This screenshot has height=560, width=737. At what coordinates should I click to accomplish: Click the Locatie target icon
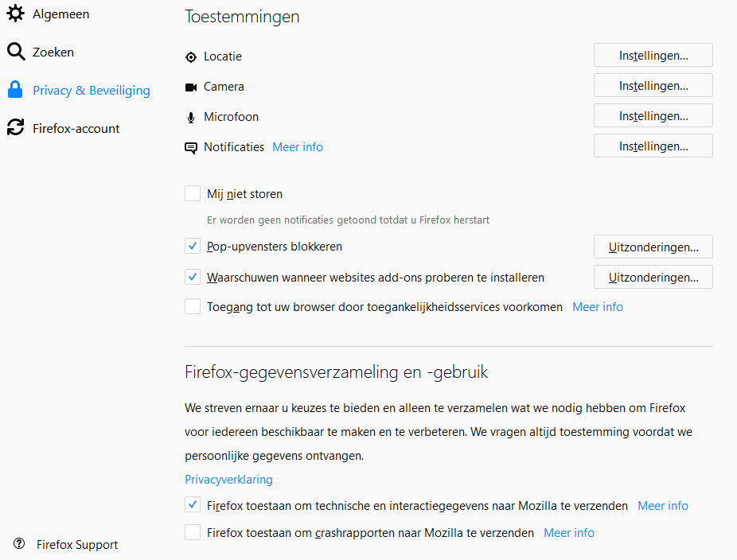(191, 57)
